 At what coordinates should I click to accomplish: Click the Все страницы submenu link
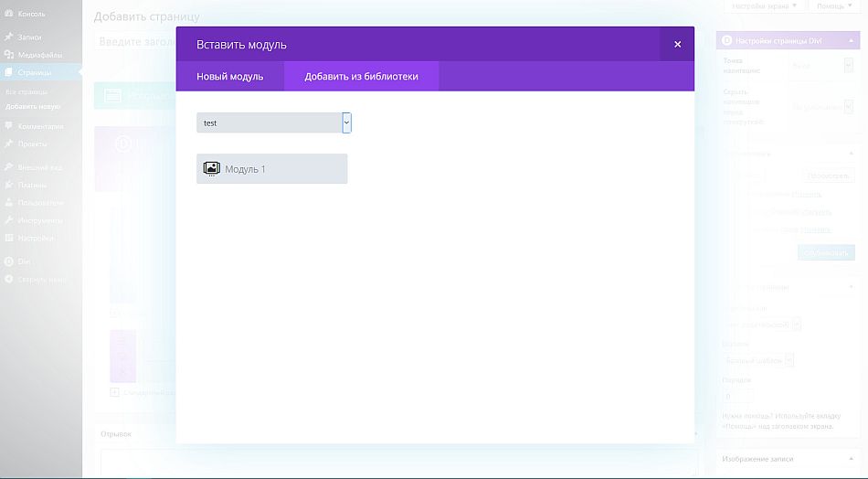tap(26, 92)
